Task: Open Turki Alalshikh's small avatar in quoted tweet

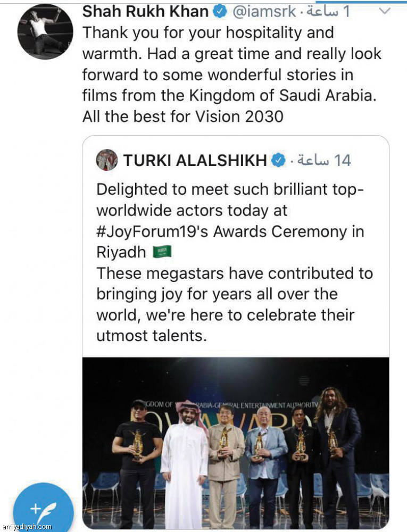Action: [107, 160]
